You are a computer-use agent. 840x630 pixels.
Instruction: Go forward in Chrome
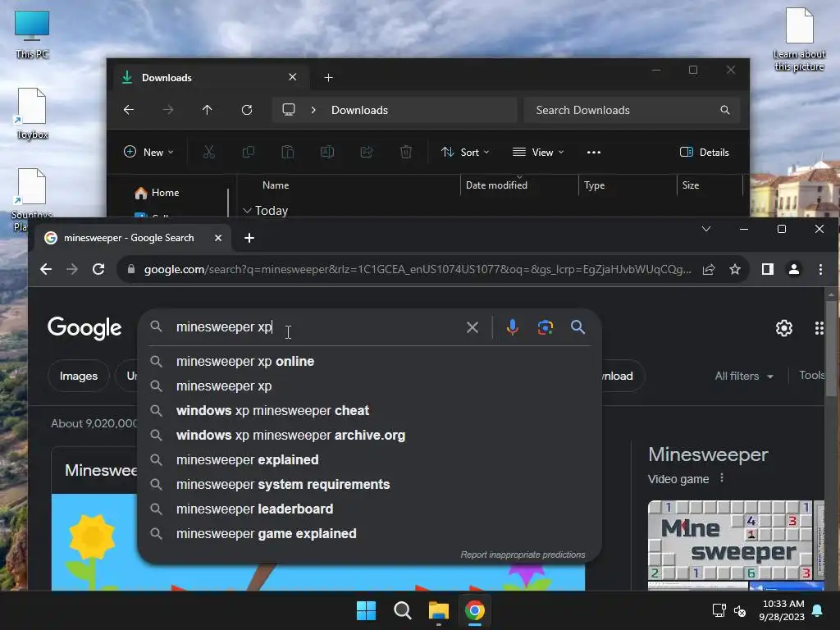tap(72, 269)
